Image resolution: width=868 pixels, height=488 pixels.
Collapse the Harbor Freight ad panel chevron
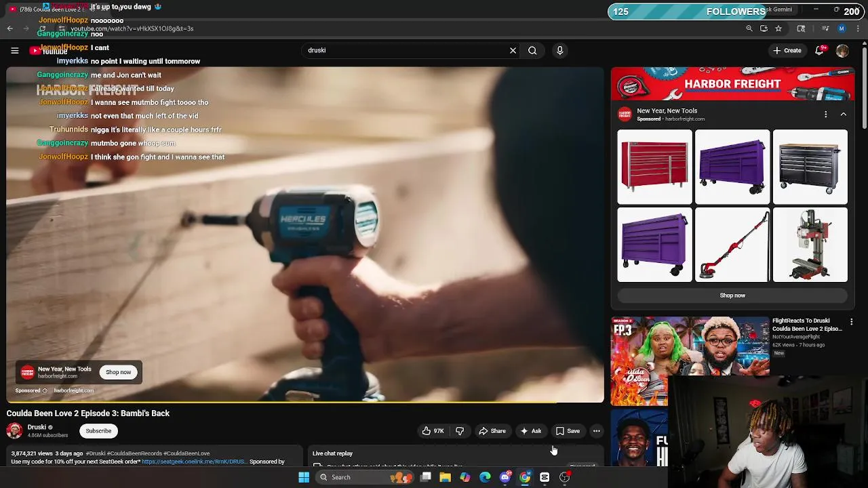pos(843,115)
